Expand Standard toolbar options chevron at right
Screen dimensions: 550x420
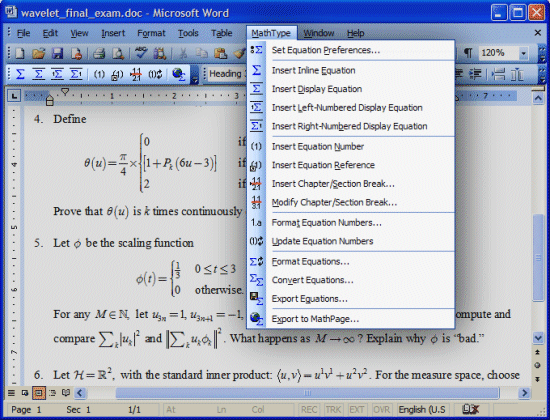[542, 54]
